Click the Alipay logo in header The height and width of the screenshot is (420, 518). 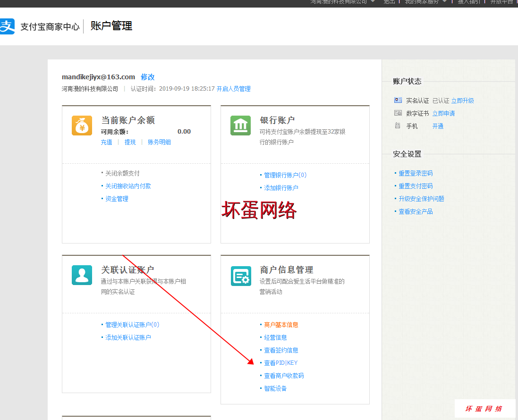(x=8, y=26)
